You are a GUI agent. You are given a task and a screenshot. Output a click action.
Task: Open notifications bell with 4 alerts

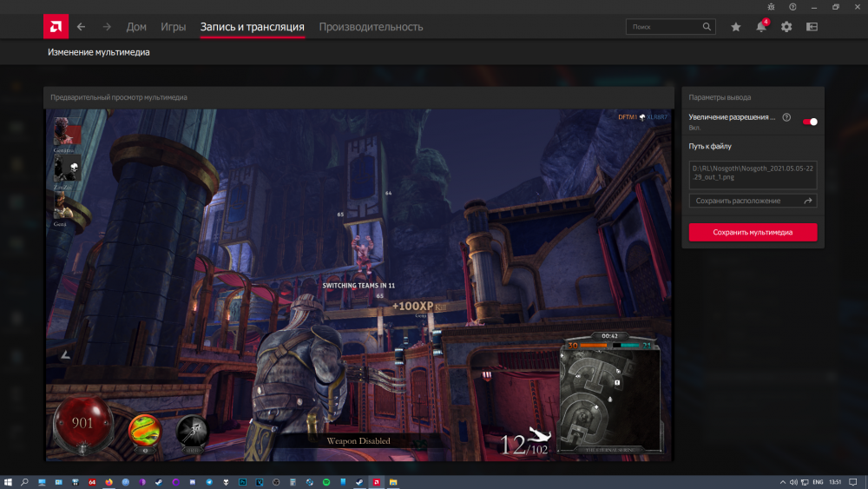click(761, 27)
